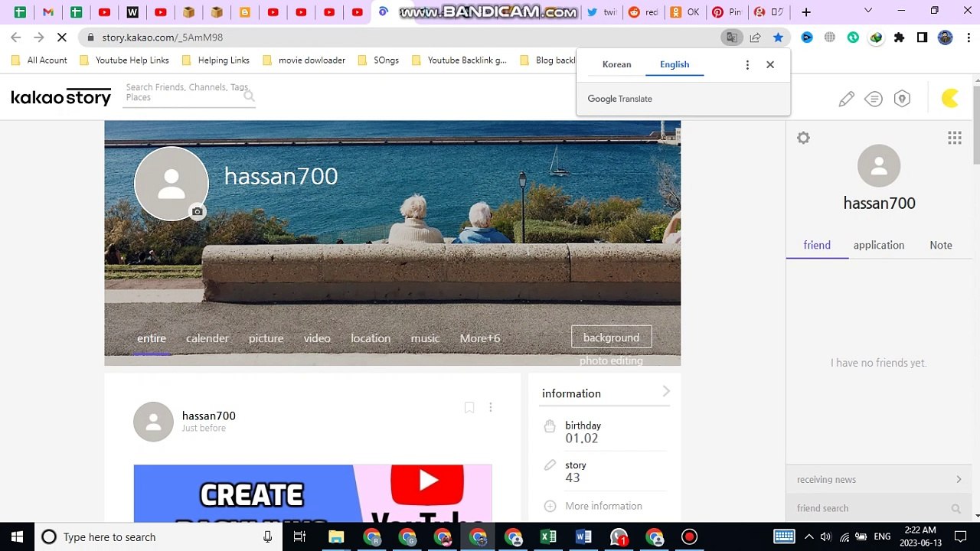
Task: Select the entire tab on profile
Action: coord(152,338)
